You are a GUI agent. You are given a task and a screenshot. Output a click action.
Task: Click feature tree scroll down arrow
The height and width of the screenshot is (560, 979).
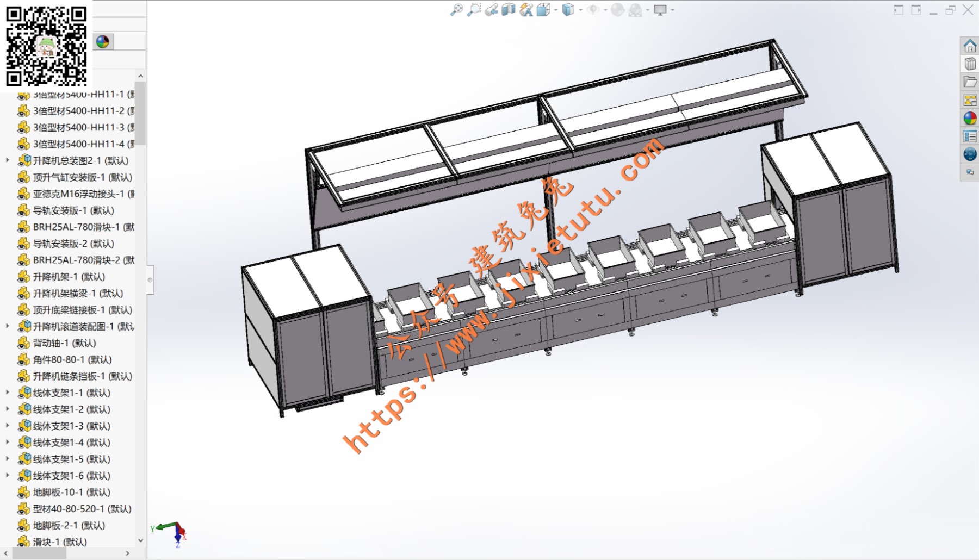coord(141,540)
